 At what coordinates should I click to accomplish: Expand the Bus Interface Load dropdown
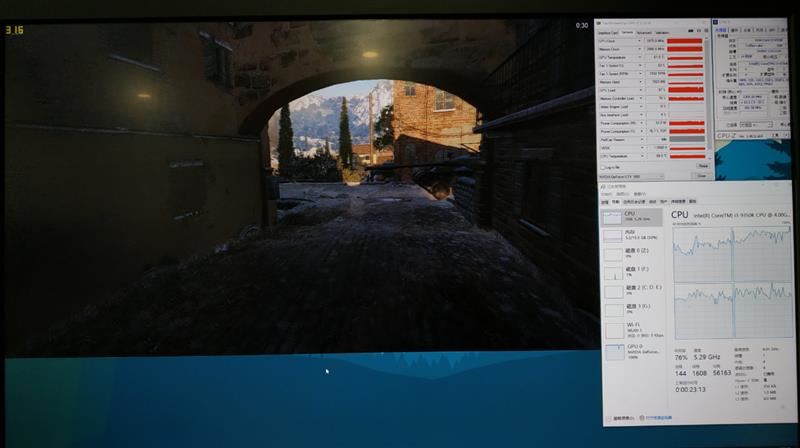click(641, 115)
